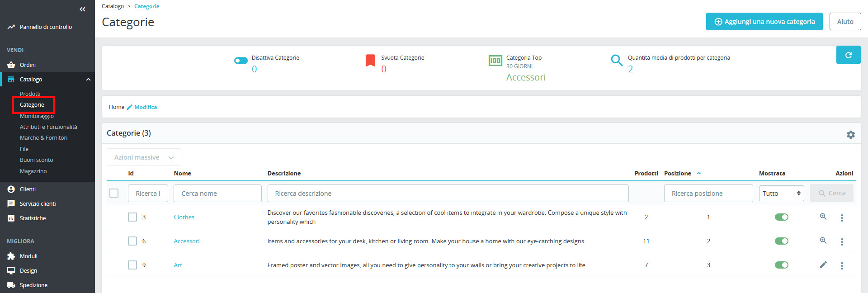Select the Clothes row checkbox
Screen dimensions: 868x293
132,217
